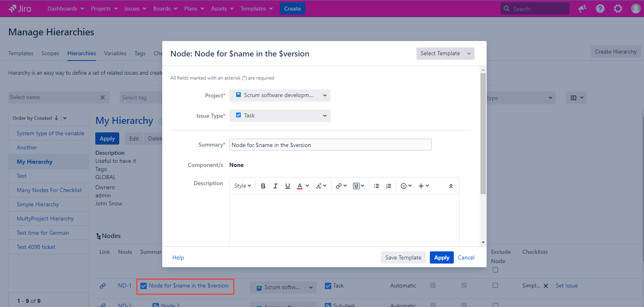Image resolution: width=644 pixels, height=307 pixels.
Task: Expand the Select Template dropdown
Action: point(445,54)
